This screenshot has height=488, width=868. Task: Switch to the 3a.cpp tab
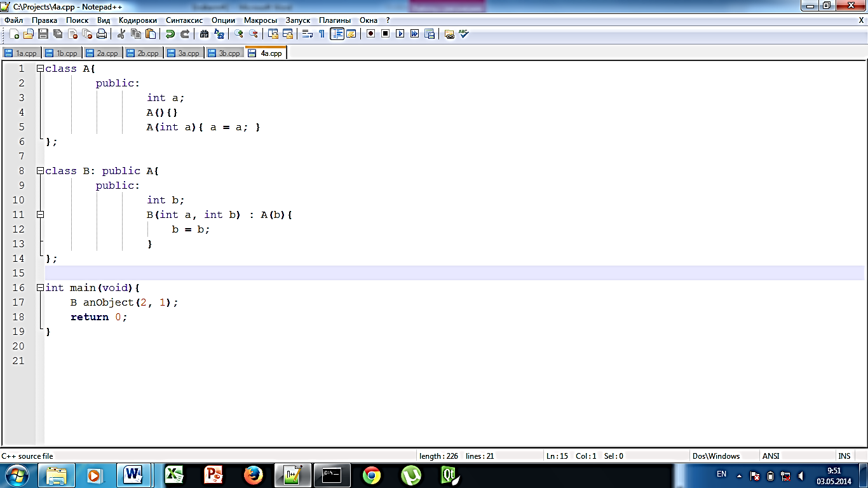[184, 53]
